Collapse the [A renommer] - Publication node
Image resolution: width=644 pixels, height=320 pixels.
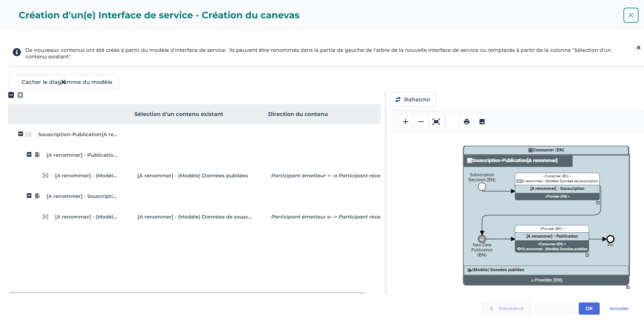click(x=29, y=154)
